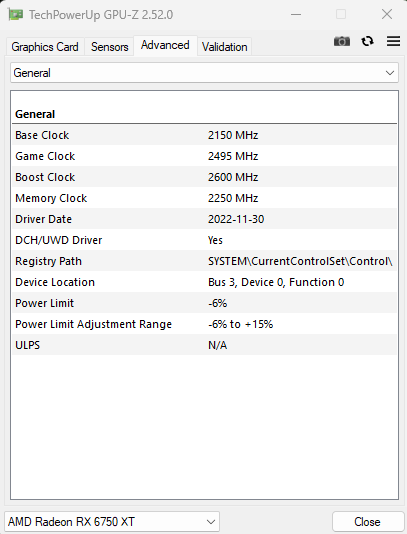Select the Boost Clock row label

click(45, 177)
